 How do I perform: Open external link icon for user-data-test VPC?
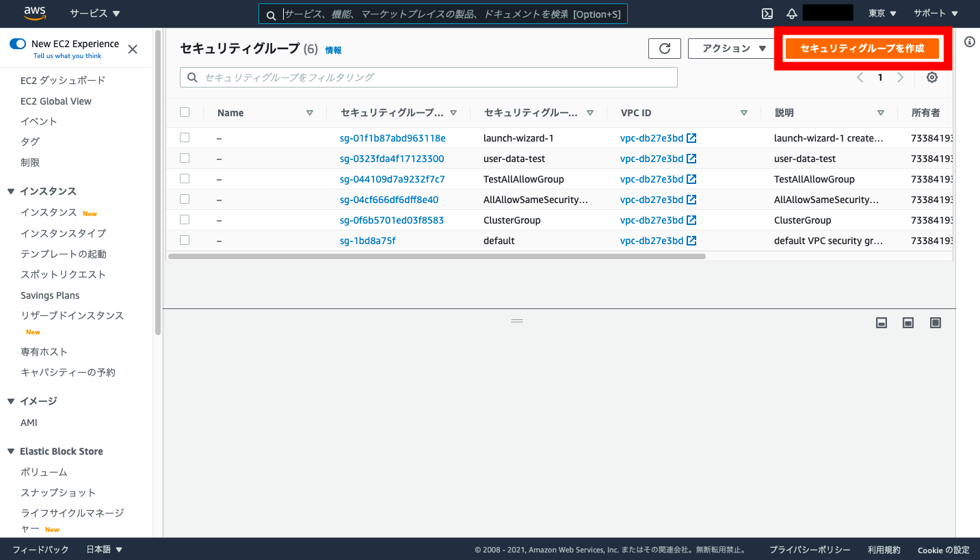pos(691,159)
